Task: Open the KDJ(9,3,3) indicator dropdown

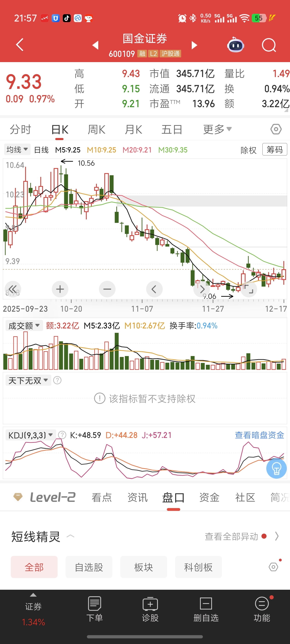Action: (30, 435)
